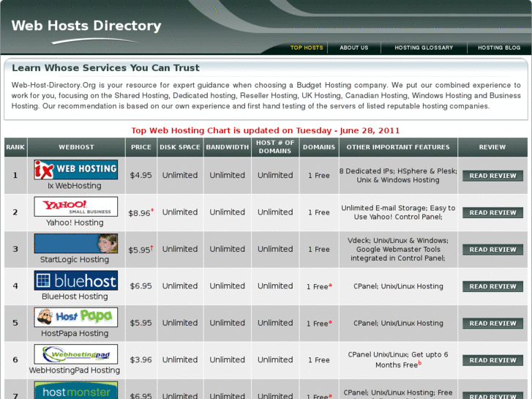Click the $4.95 price cell
The image size is (532, 399).
pyautogui.click(x=141, y=175)
